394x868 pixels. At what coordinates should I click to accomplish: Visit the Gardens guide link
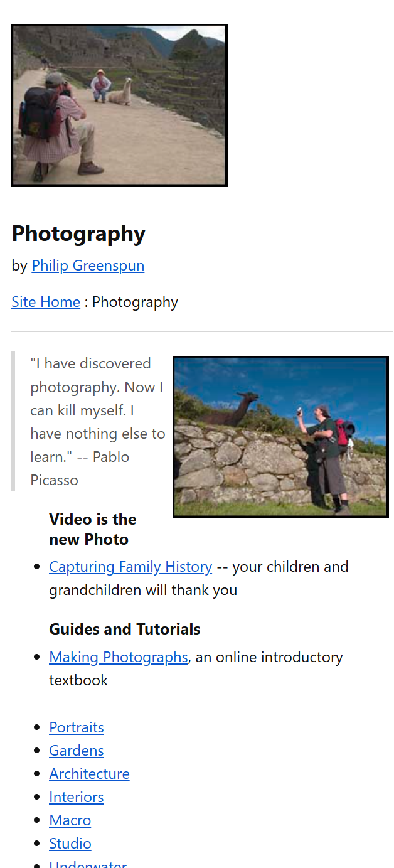coord(77,751)
